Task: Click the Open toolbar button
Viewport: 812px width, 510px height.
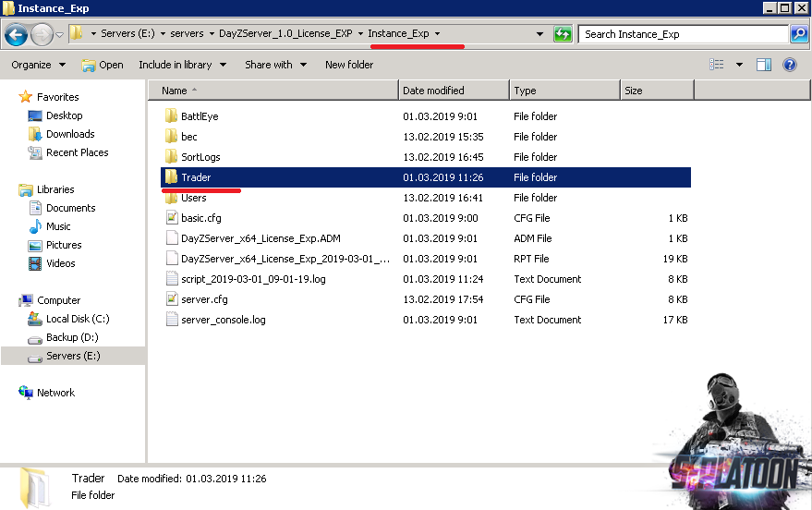Action: [x=103, y=65]
